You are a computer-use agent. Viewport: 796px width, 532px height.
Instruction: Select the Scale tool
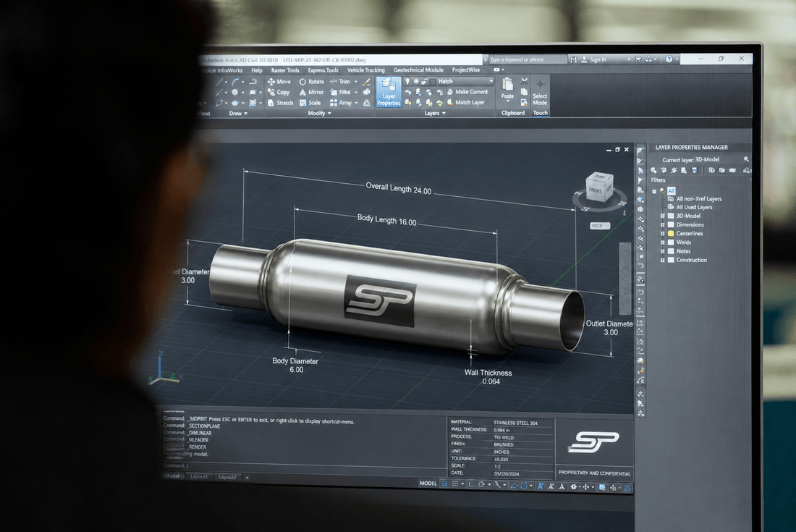[x=310, y=103]
